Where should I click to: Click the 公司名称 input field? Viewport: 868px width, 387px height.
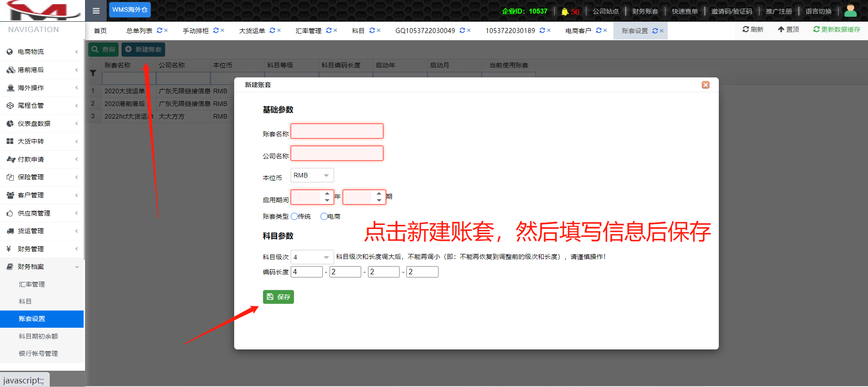(x=337, y=153)
